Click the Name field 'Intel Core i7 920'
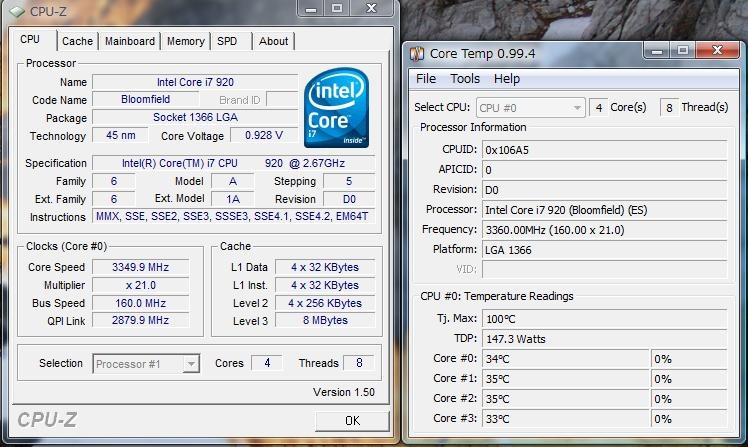This screenshot has height=447, width=748. coord(195,82)
